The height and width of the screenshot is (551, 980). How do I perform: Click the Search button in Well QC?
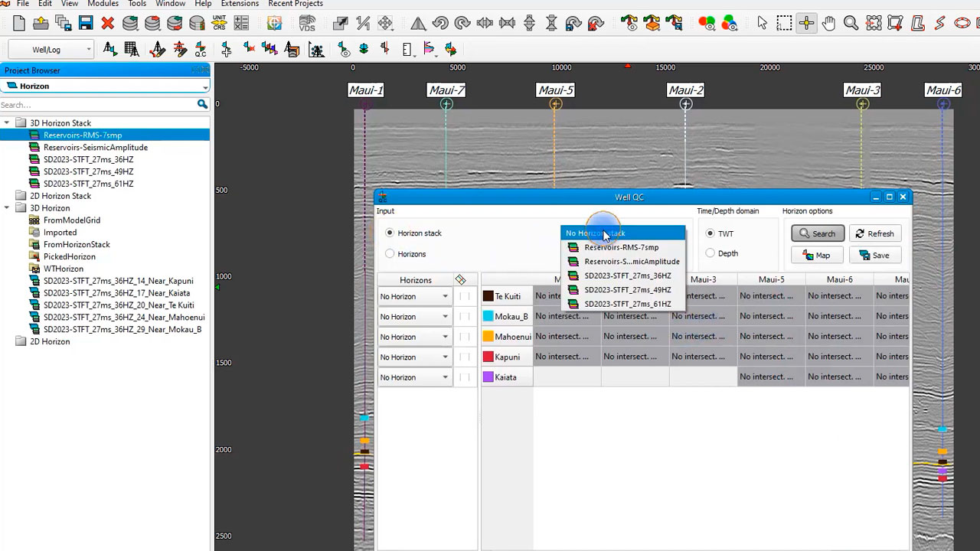[x=817, y=233]
